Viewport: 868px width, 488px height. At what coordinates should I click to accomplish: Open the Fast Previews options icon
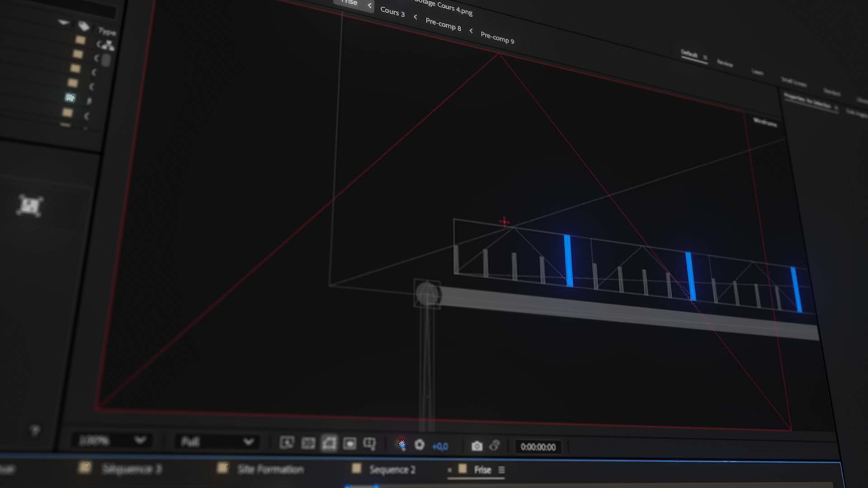tap(287, 443)
